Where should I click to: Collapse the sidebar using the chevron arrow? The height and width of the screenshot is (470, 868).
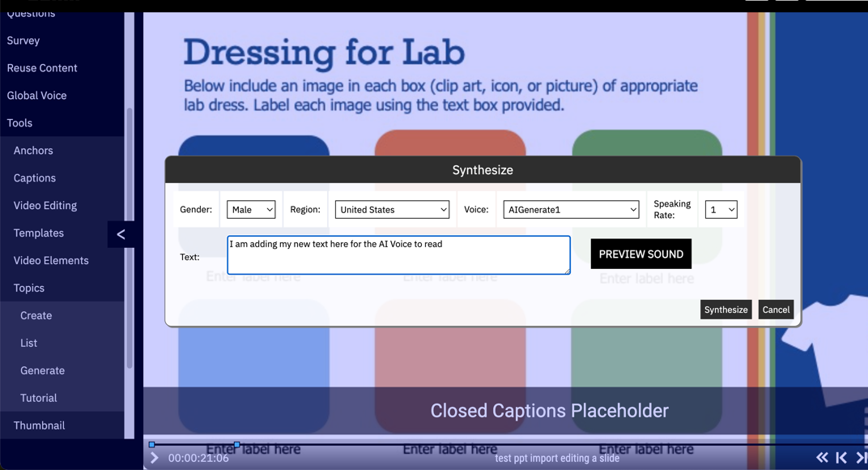click(x=120, y=234)
